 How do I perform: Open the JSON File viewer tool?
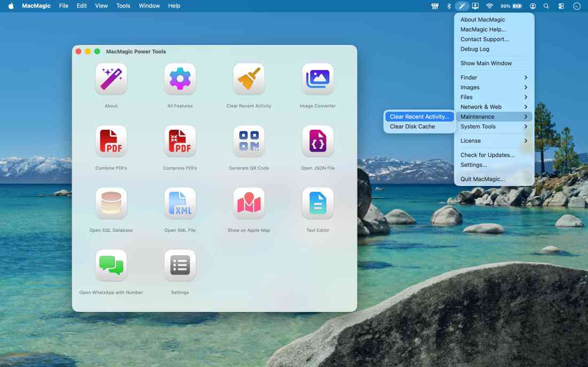[318, 140]
